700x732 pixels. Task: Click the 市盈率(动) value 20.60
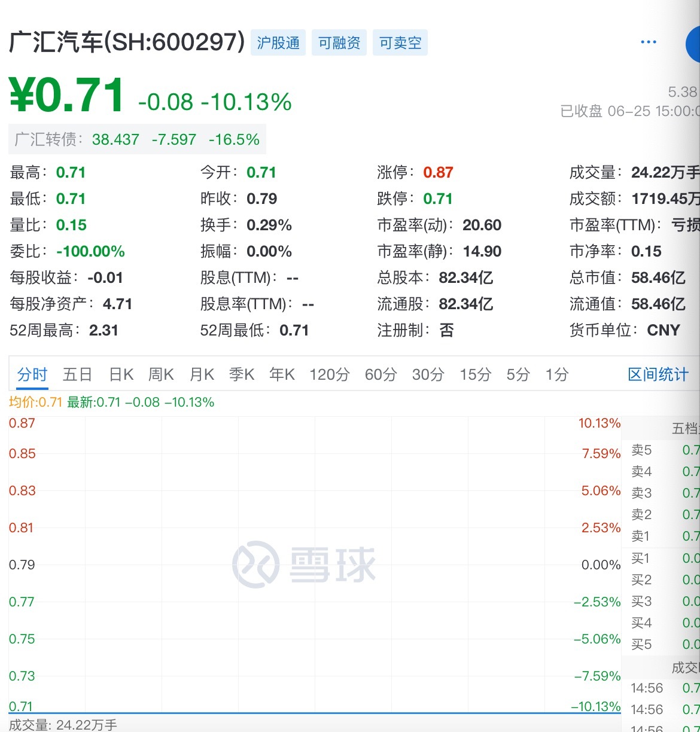pos(482,225)
